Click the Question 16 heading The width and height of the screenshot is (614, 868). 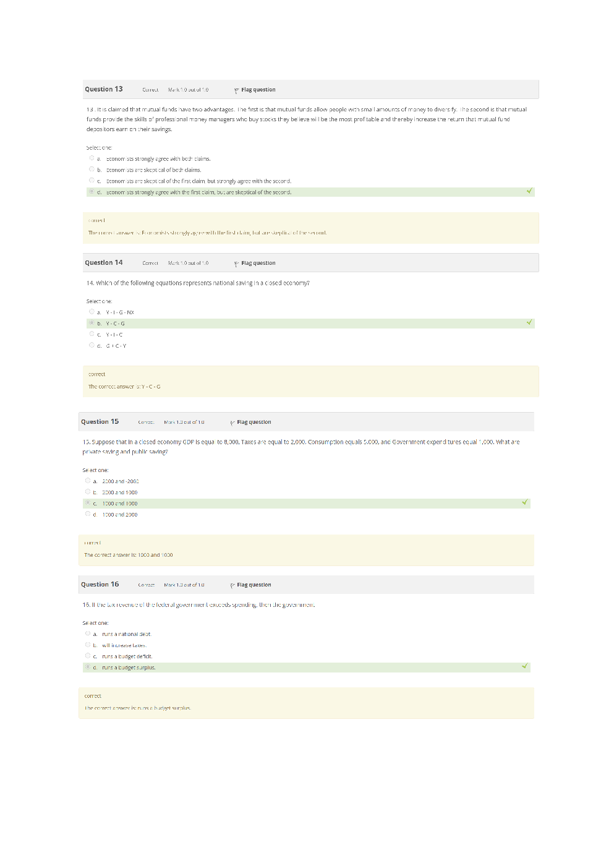(100, 584)
